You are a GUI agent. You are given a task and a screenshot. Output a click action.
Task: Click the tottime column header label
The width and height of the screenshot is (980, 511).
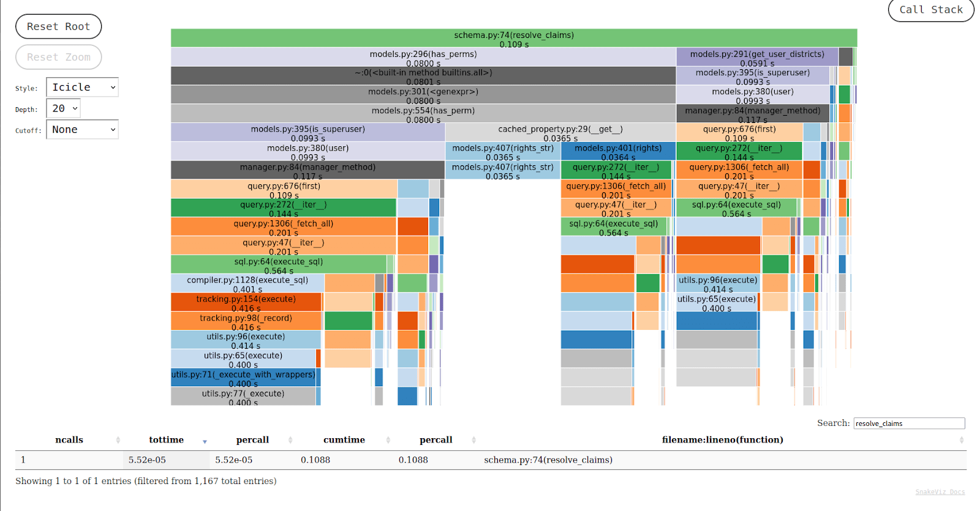pos(166,440)
